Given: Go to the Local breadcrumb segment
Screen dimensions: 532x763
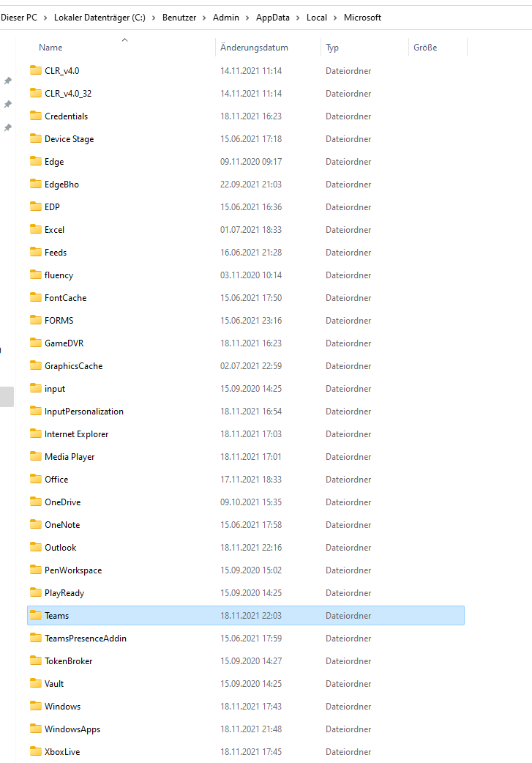Looking at the screenshot, I should 317,18.
